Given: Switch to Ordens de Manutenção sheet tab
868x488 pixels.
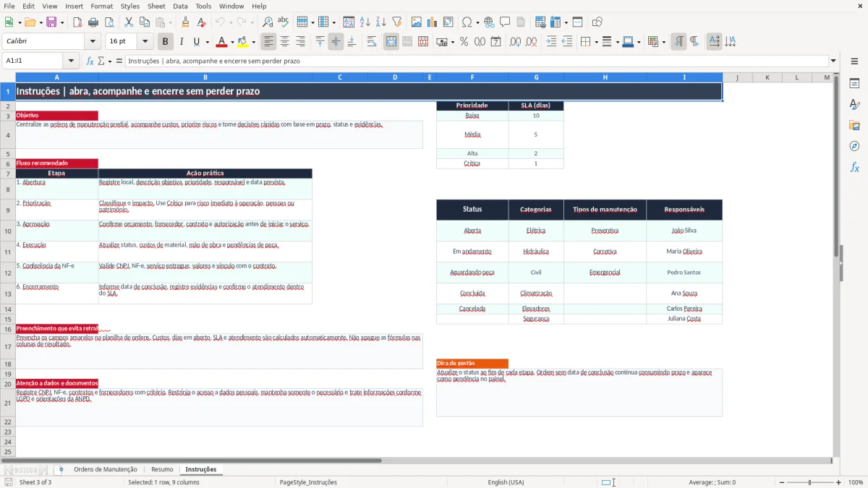Looking at the screenshot, I should tap(106, 469).
